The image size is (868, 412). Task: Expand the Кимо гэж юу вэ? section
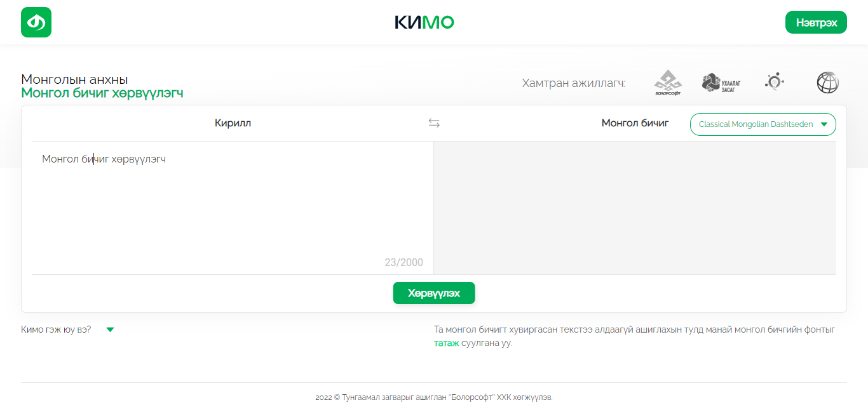pyautogui.click(x=55, y=329)
